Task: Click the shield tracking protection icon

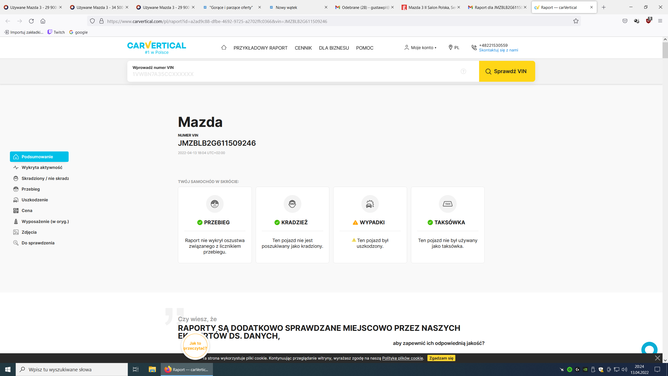Action: pyautogui.click(x=92, y=21)
